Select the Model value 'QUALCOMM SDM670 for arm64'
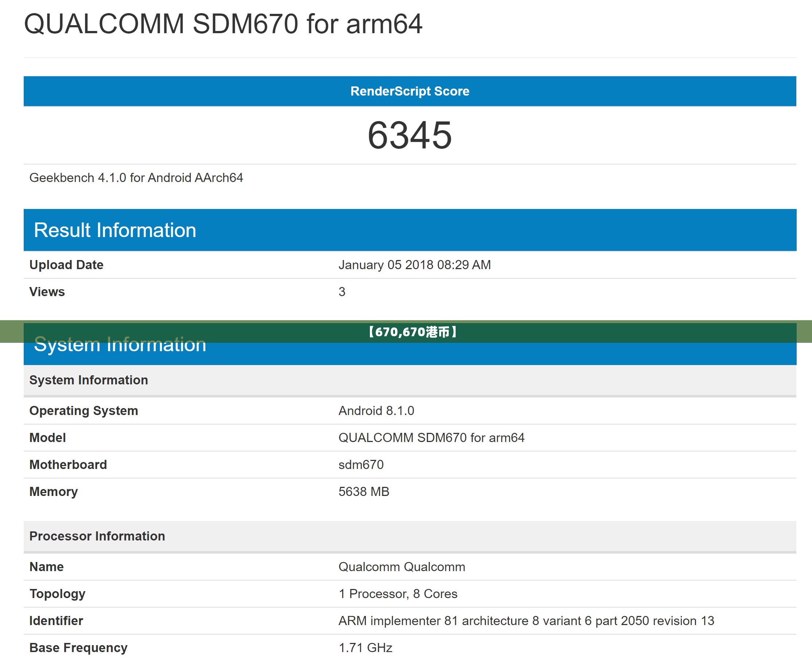Image resolution: width=812 pixels, height=663 pixels. coord(432,438)
